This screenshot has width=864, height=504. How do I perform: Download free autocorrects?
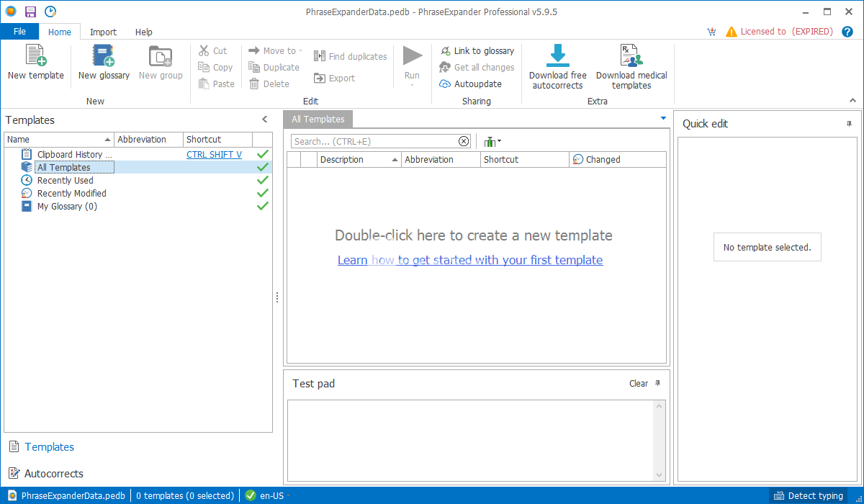pos(558,66)
